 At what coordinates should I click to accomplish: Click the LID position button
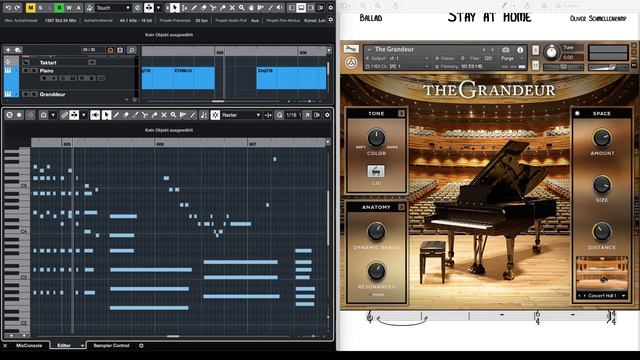point(376,171)
